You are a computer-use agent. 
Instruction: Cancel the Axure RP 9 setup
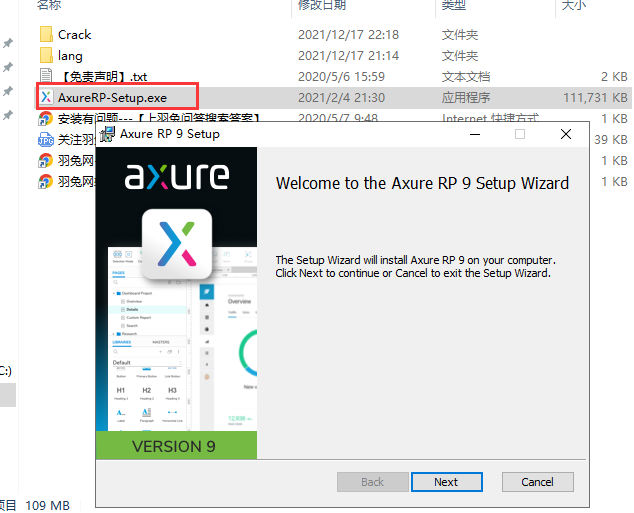pos(537,482)
